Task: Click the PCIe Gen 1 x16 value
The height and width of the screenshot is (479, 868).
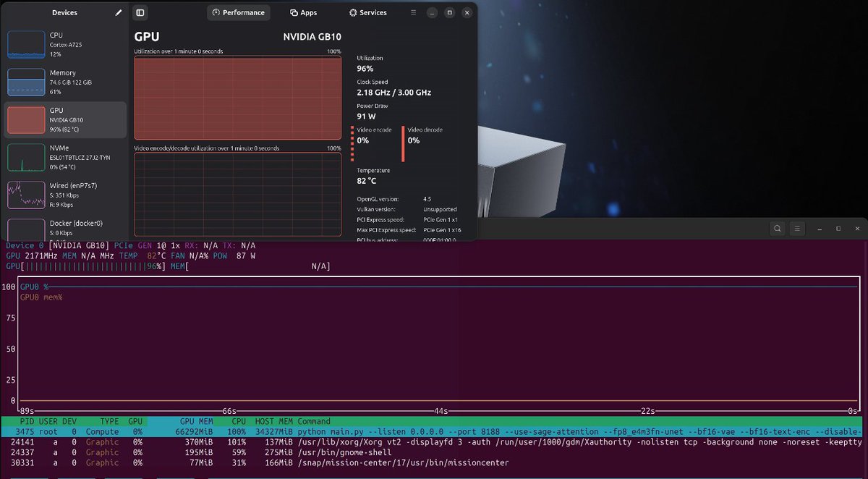Action: [x=442, y=230]
